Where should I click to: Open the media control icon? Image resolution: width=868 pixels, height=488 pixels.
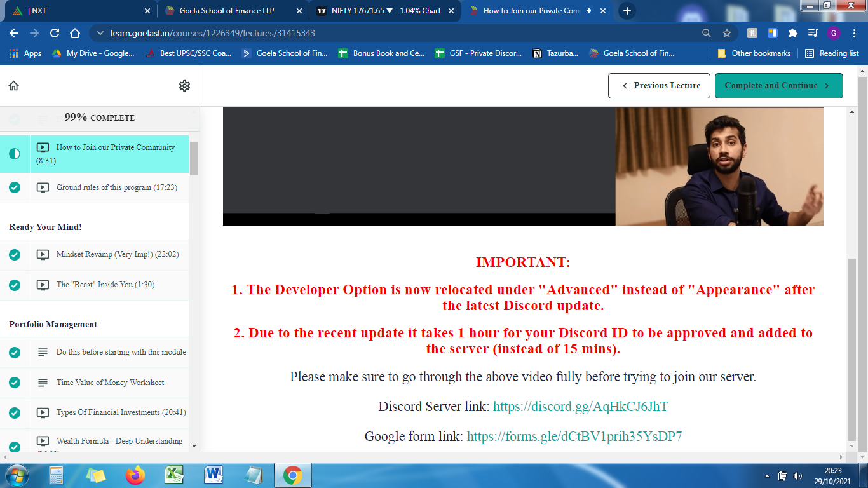point(813,33)
